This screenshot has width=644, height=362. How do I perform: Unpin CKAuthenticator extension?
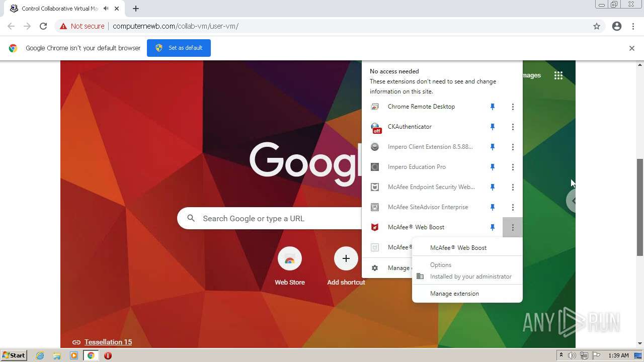493,127
